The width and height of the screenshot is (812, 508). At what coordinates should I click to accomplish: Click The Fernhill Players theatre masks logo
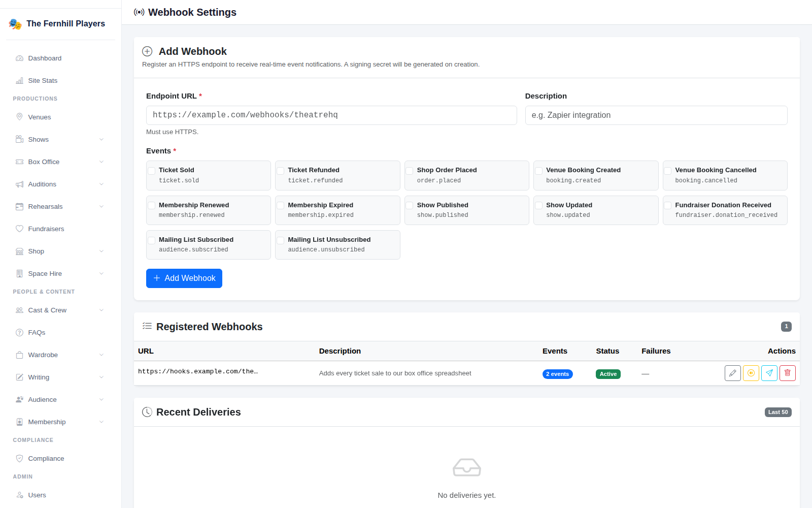pos(15,24)
